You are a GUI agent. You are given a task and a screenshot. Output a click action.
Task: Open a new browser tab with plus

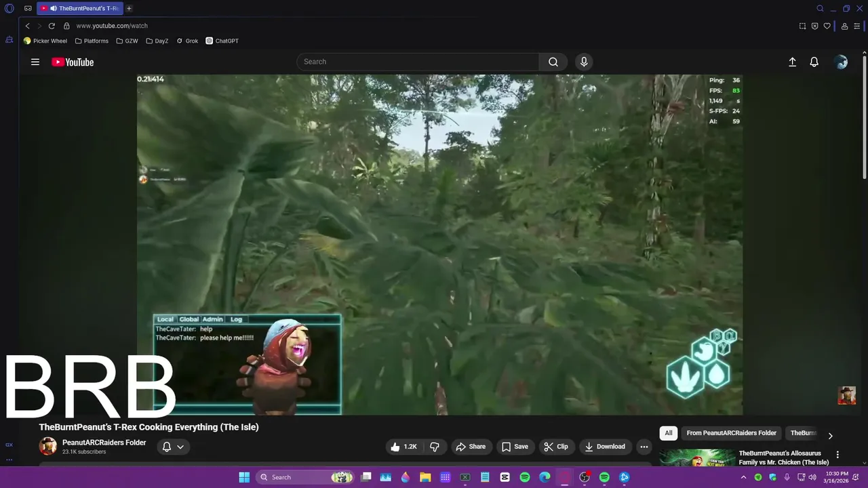click(x=129, y=8)
